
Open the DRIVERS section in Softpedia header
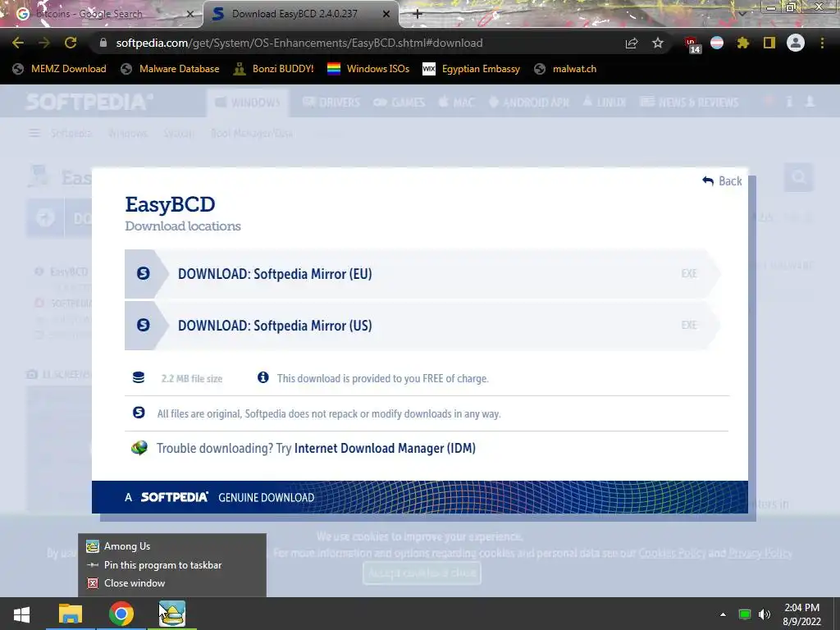[331, 103]
